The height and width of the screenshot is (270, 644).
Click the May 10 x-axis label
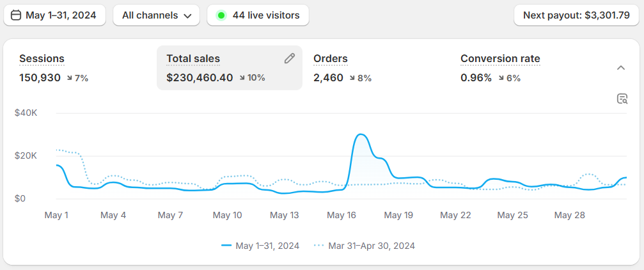pyautogui.click(x=227, y=216)
